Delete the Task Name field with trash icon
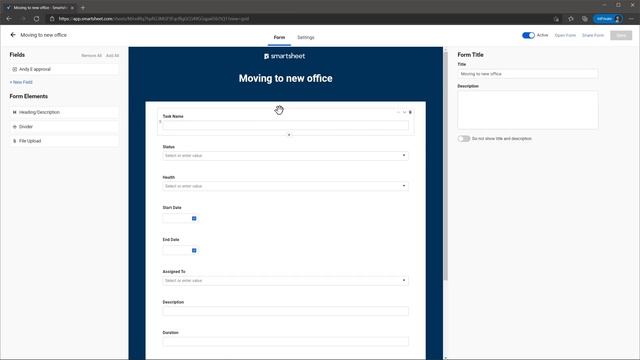Image resolution: width=640 pixels, height=360 pixels. pos(410,112)
